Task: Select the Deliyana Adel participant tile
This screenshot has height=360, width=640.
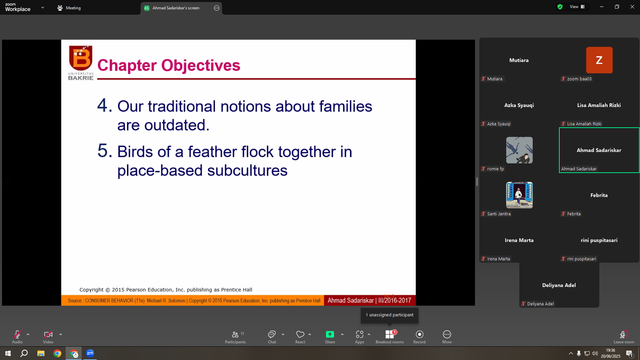Action: pyautogui.click(x=559, y=285)
